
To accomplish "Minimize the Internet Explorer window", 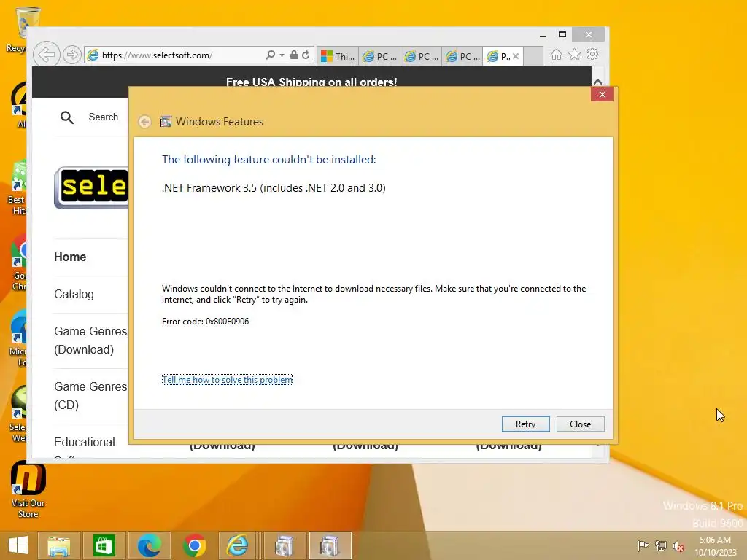I will pyautogui.click(x=542, y=35).
